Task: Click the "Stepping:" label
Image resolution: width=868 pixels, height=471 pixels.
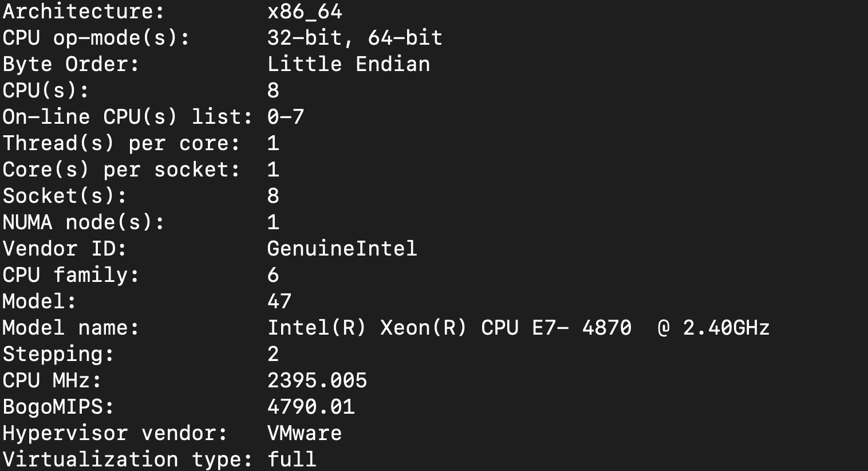Action: pyautogui.click(x=58, y=354)
